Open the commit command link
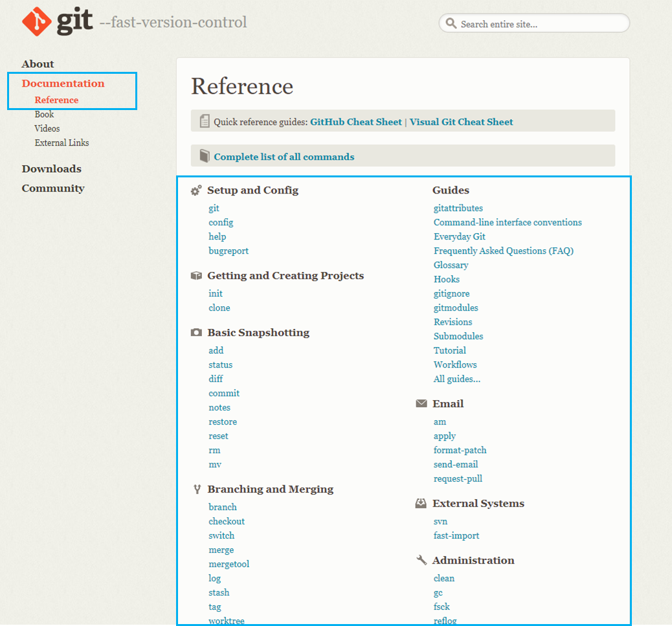This screenshot has height=626, width=672. tap(224, 394)
